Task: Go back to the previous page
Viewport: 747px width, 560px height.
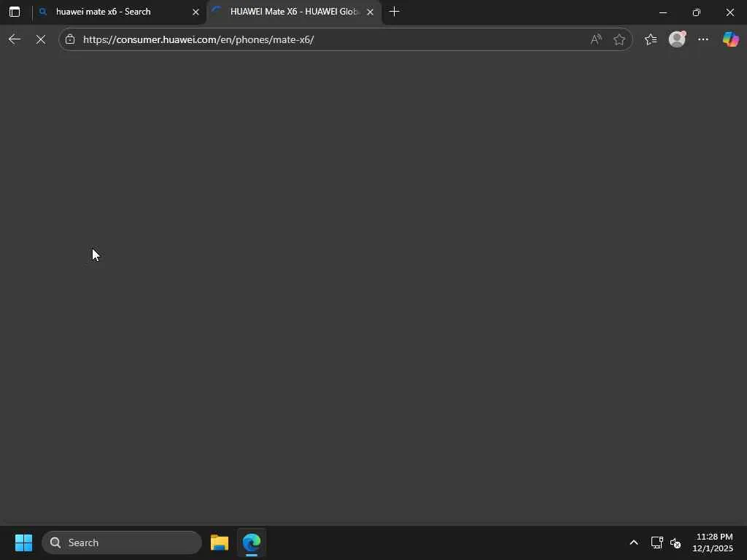Action: coord(15,39)
